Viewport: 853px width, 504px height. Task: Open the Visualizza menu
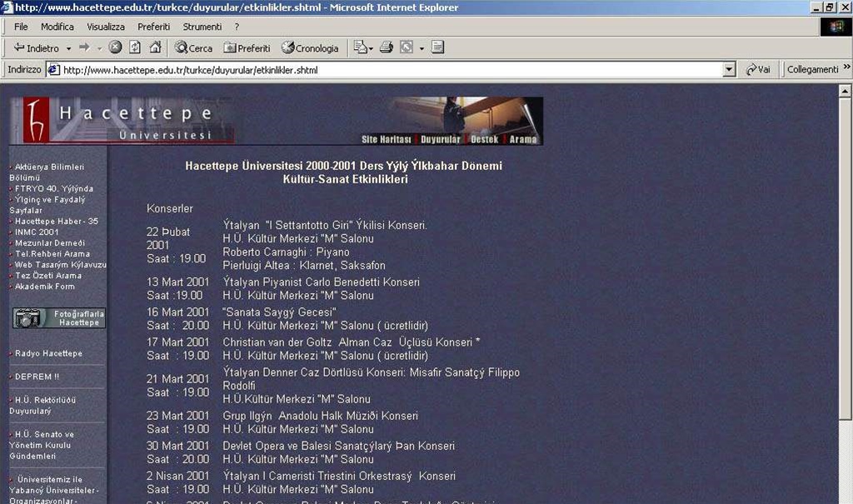[x=106, y=27]
